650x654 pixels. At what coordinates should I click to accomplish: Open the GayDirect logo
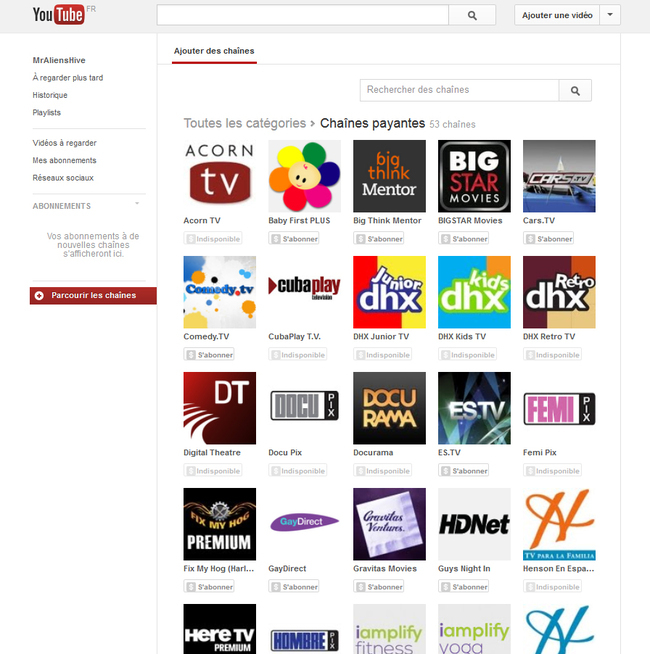[x=305, y=524]
